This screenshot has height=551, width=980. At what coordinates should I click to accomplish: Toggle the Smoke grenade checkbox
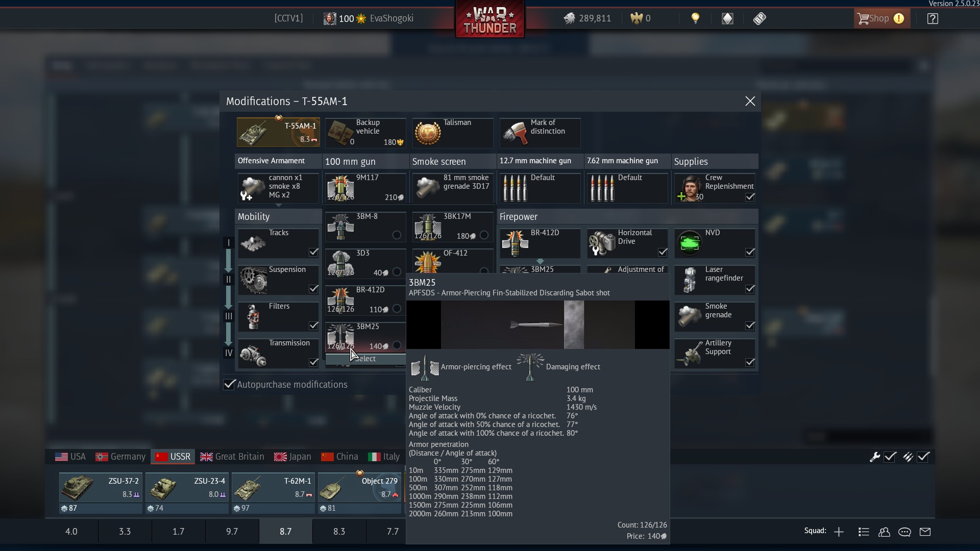[x=750, y=325]
